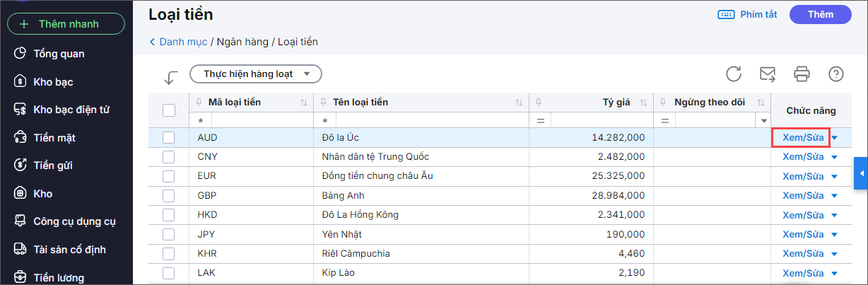Click the keyboard icon beside Phím tắt

tap(726, 14)
